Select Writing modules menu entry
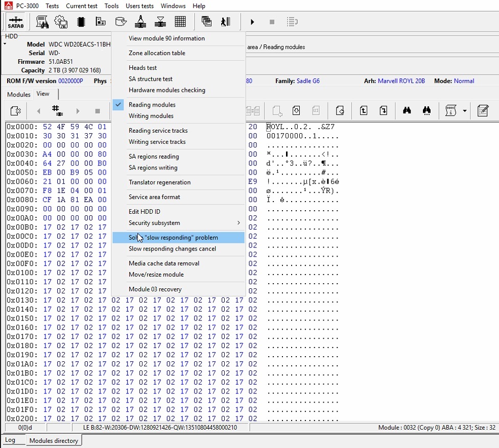The height and width of the screenshot is (448, 499). point(178,116)
